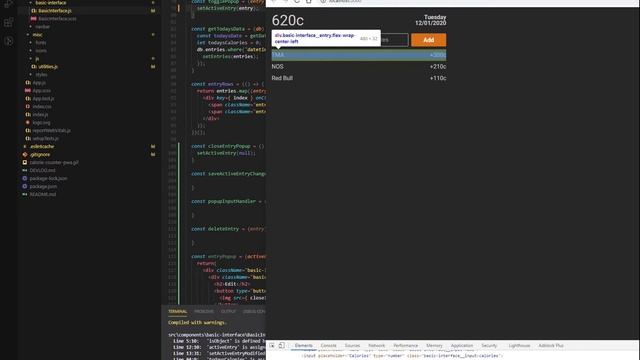Click the DevTools inspect element picker icon
The width and height of the screenshot is (640, 360).
[272, 345]
